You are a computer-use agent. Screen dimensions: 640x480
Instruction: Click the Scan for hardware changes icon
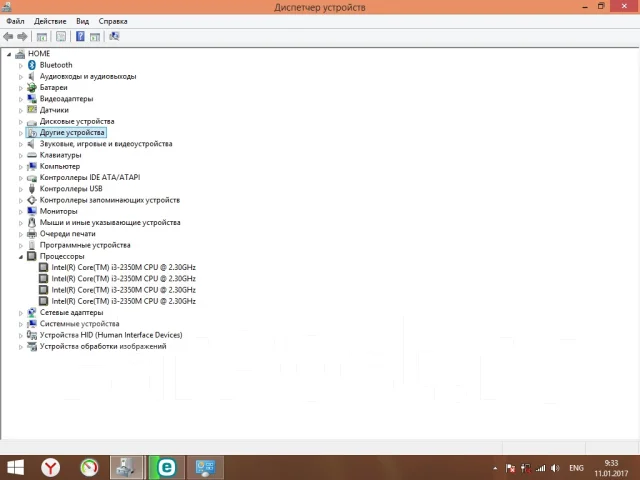point(114,36)
